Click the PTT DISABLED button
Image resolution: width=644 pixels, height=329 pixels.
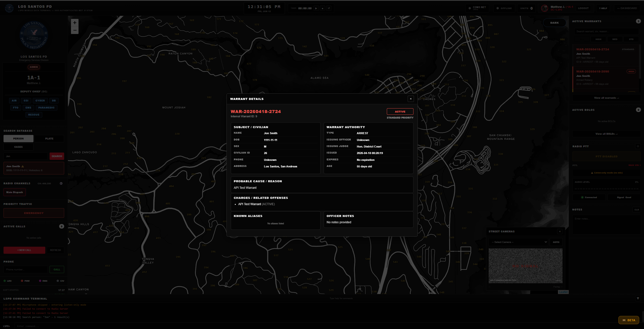click(x=607, y=156)
